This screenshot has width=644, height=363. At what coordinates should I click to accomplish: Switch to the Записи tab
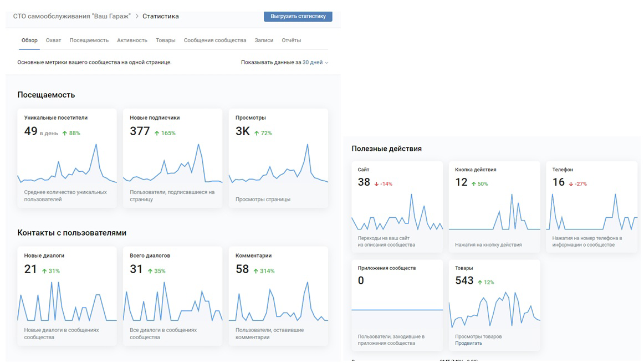tap(264, 40)
